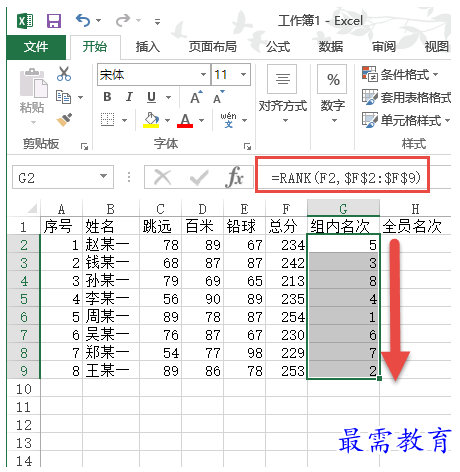The width and height of the screenshot is (460, 472).
Task: Click the Paste clipboard icon
Action: (33, 83)
